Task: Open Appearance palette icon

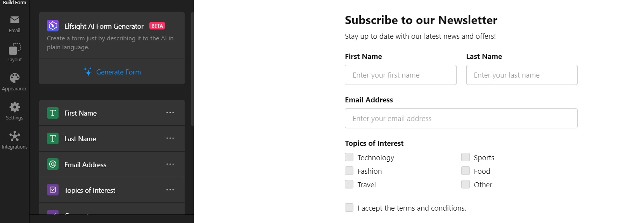Action: tap(15, 78)
